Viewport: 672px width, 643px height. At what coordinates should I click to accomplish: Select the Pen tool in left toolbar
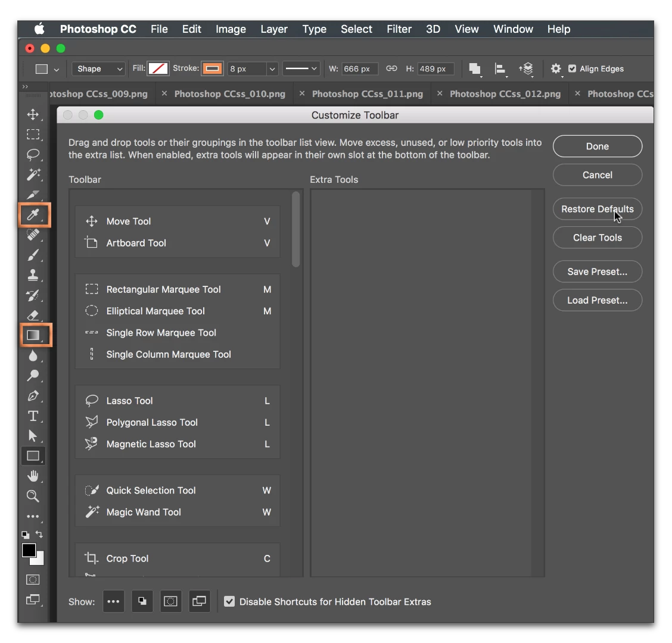click(x=33, y=396)
